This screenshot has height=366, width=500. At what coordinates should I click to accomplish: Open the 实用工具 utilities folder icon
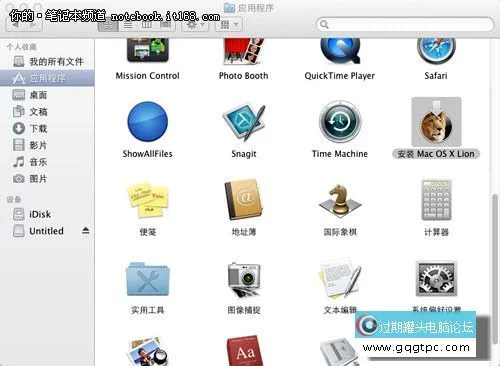[148, 279]
